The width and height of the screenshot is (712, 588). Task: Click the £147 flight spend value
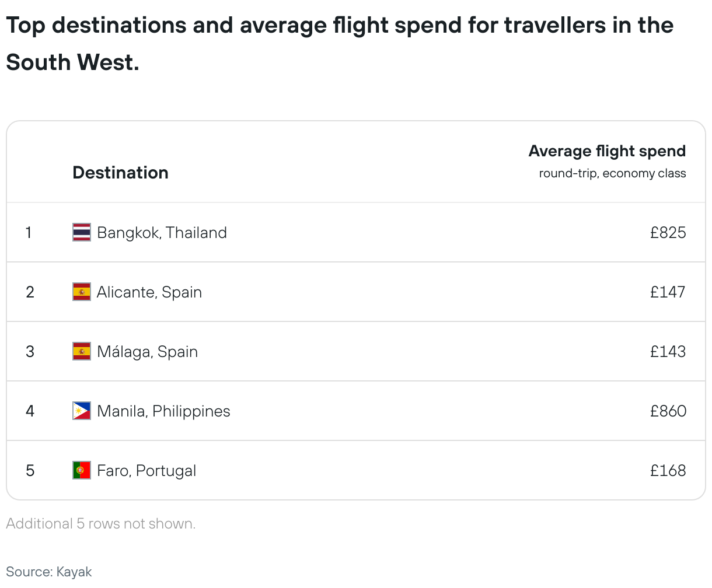[668, 292]
